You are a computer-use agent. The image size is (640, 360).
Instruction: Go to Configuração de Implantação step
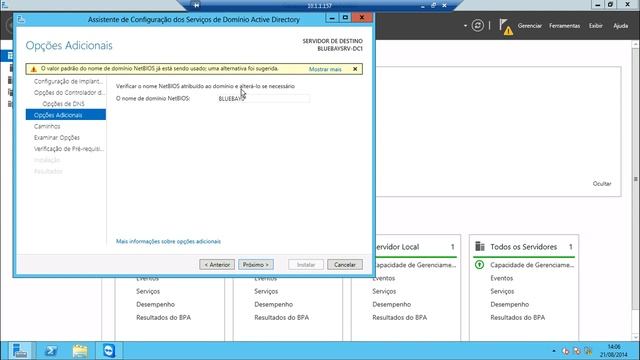coord(68,81)
